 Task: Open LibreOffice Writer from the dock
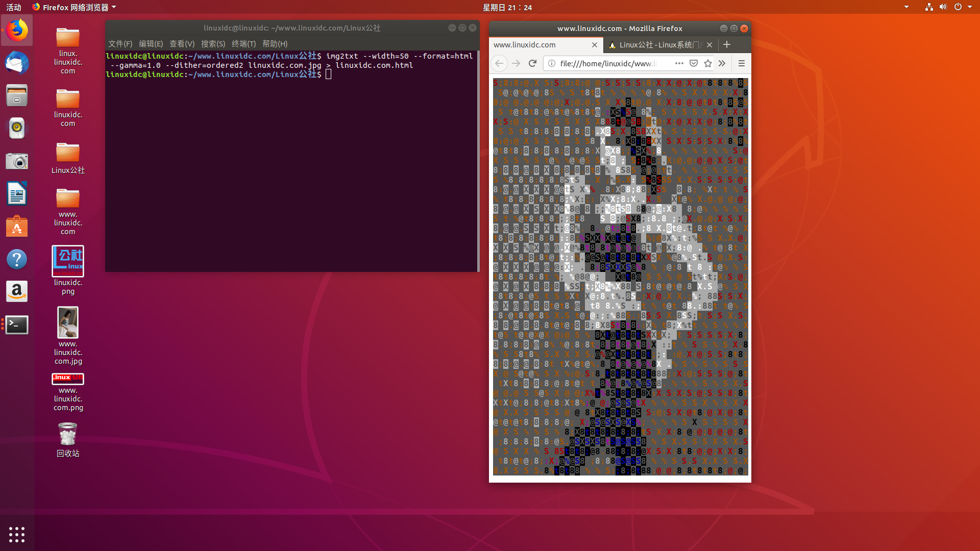click(x=17, y=194)
